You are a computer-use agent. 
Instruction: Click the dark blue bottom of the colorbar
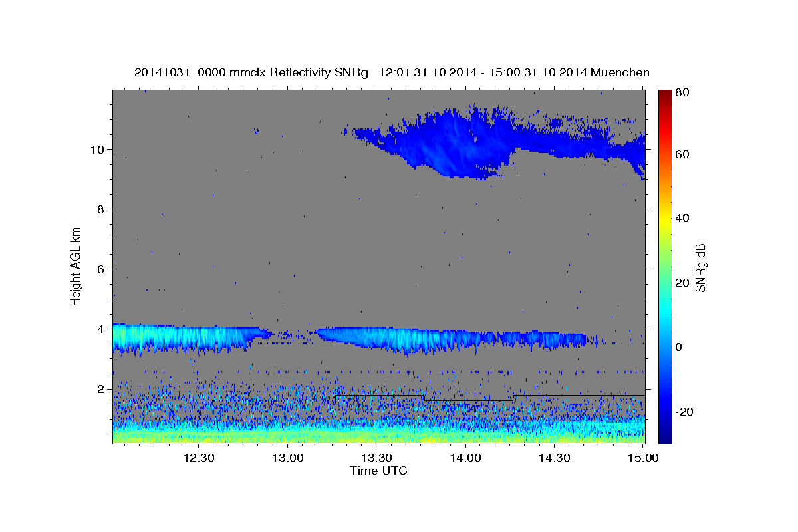click(x=665, y=432)
